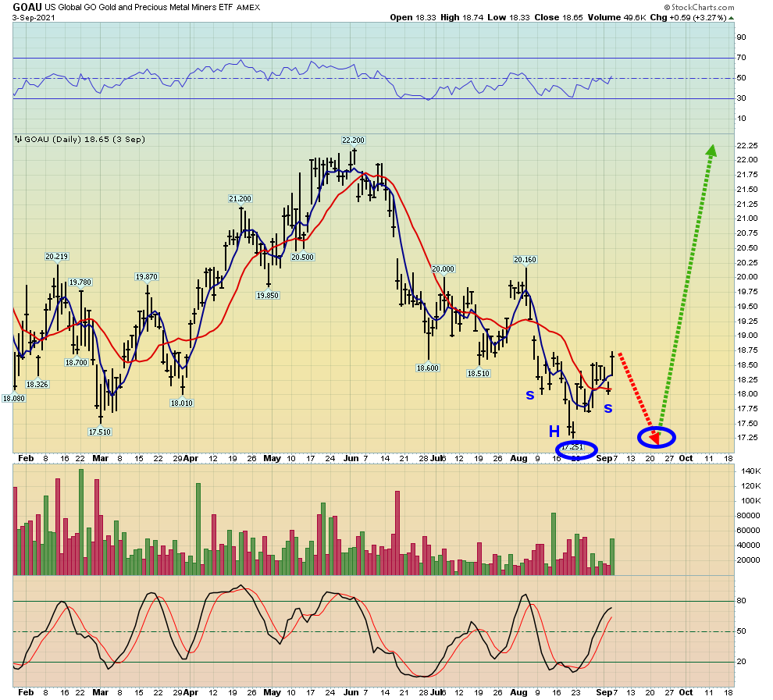Image resolution: width=773 pixels, height=700 pixels.
Task: Open the StockCharts.com credit link
Action: pos(699,7)
